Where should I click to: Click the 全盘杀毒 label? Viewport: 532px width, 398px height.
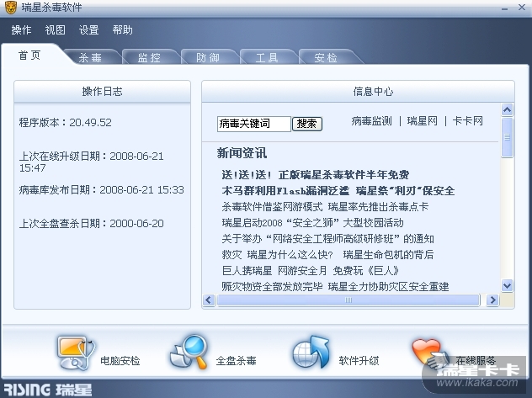click(237, 361)
